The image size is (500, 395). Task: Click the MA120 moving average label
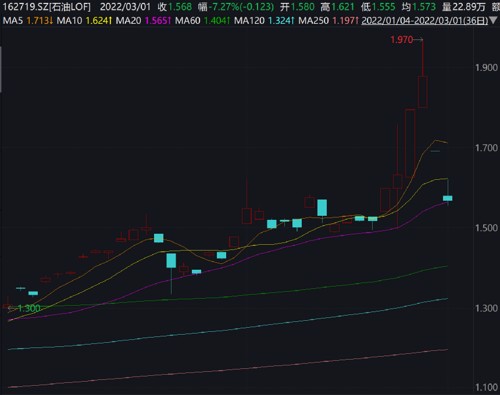pos(249,21)
